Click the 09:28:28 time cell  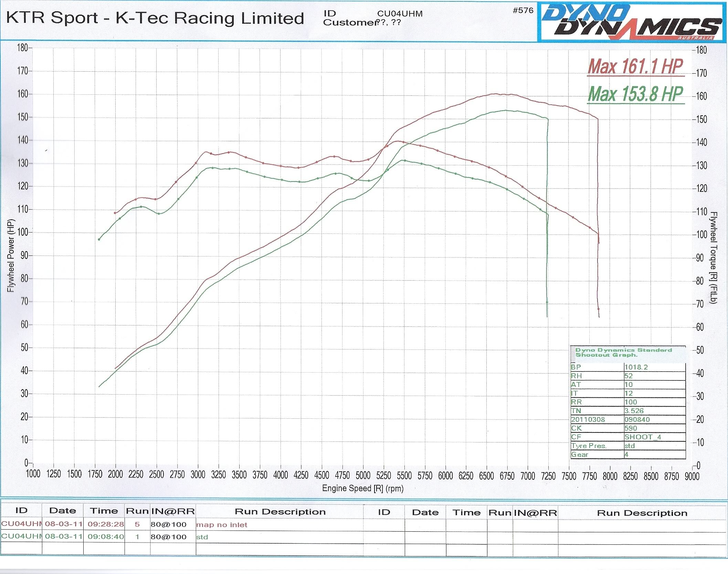coord(105,524)
